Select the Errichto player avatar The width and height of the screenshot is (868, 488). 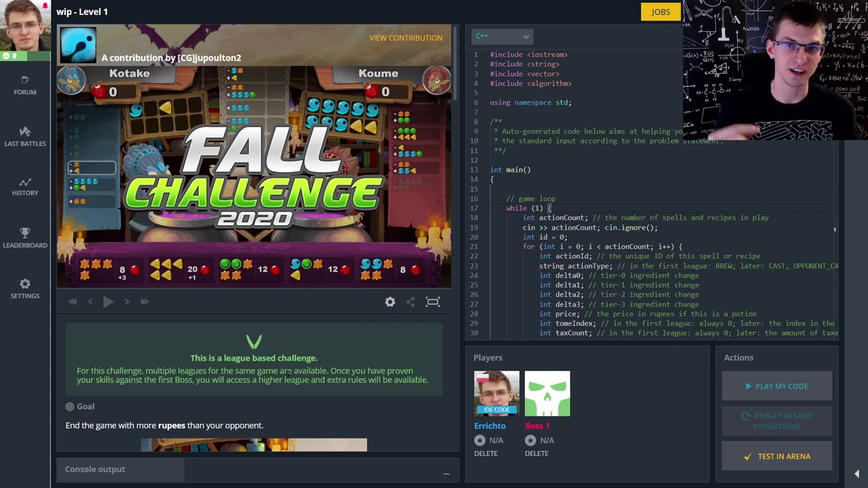pos(496,393)
